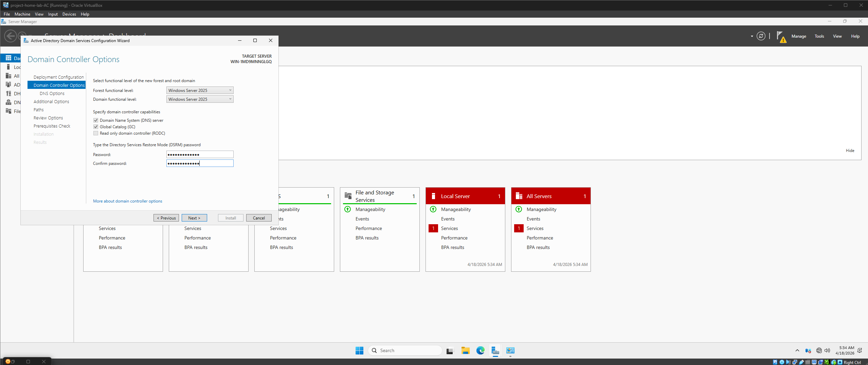
Task: Open the Domain functional level dropdown
Action: pos(230,99)
